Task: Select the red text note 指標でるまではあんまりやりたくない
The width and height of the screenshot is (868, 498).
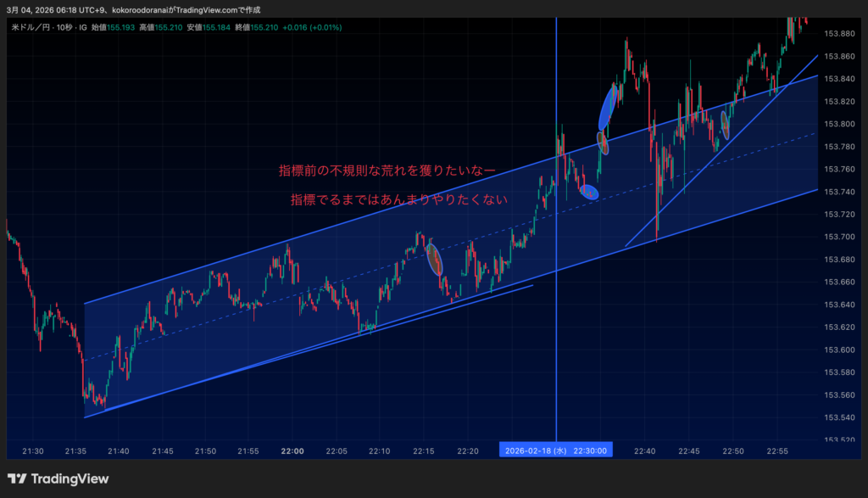Action: [398, 200]
